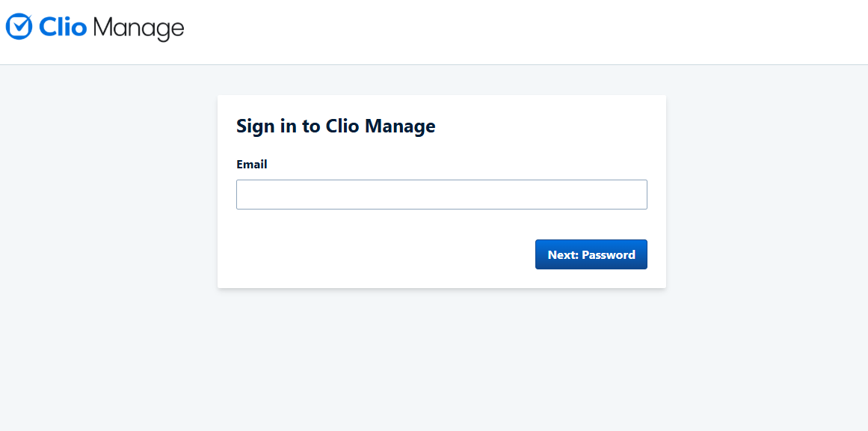Click the "Sign in to Clio Manage" heading
The width and height of the screenshot is (868, 431).
(x=336, y=126)
